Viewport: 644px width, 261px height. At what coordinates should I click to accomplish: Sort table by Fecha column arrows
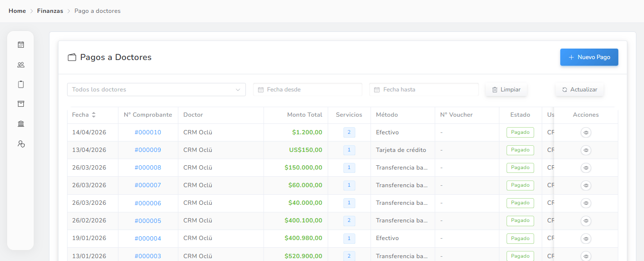point(94,115)
